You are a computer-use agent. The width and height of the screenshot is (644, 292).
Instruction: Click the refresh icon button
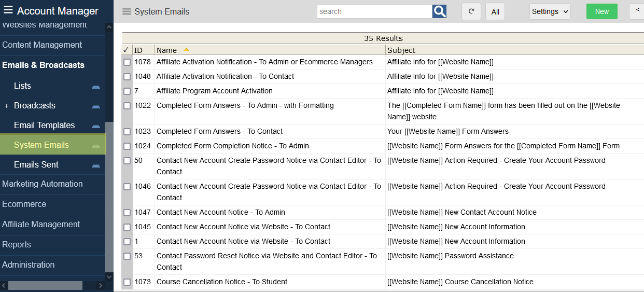(471, 11)
